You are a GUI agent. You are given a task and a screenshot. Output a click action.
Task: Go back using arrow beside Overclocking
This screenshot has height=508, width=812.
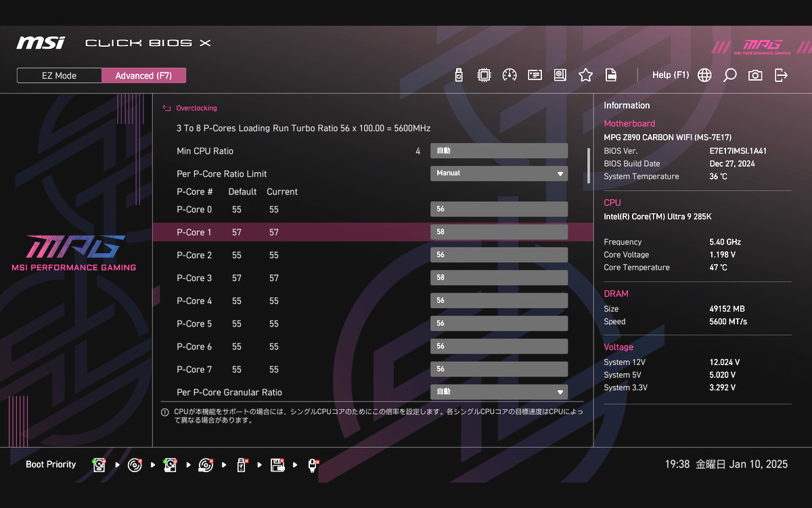pyautogui.click(x=166, y=108)
